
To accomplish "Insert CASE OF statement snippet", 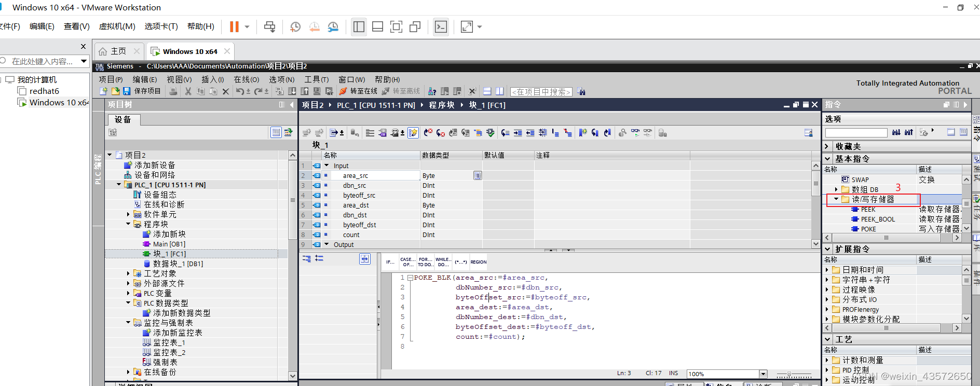I will pyautogui.click(x=407, y=262).
